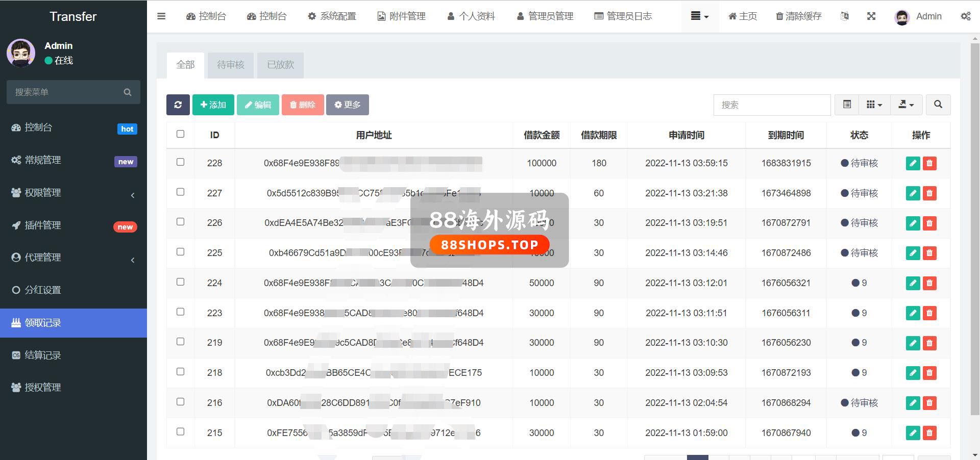Click the search magnifier button beside export
Viewport: 980px width, 460px height.
point(938,105)
